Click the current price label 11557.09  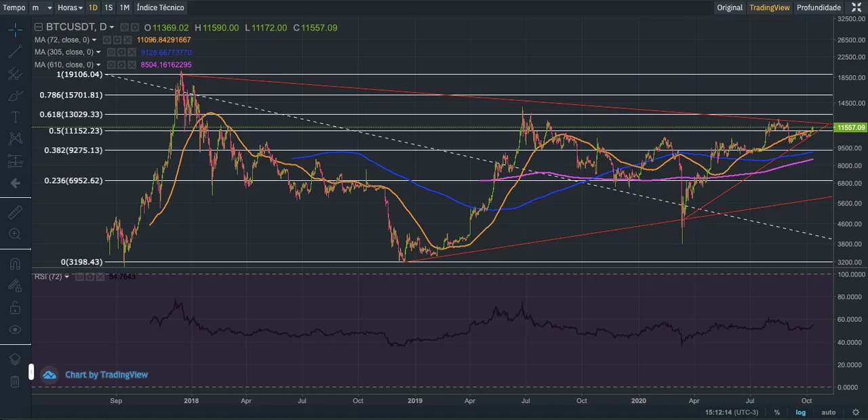[852, 127]
